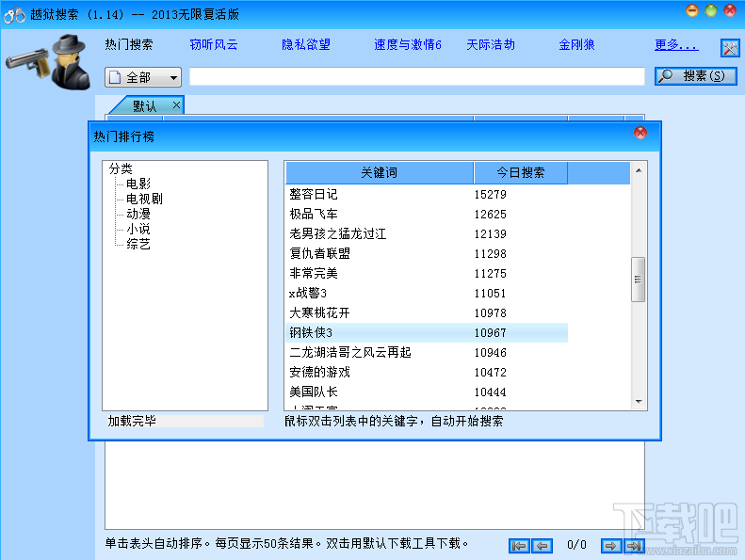The image size is (745, 560).
Task: Select 综艺 category in tree
Action: [x=138, y=244]
